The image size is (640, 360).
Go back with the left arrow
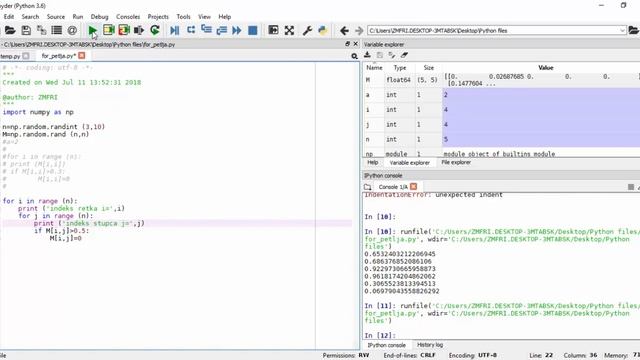point(344,30)
